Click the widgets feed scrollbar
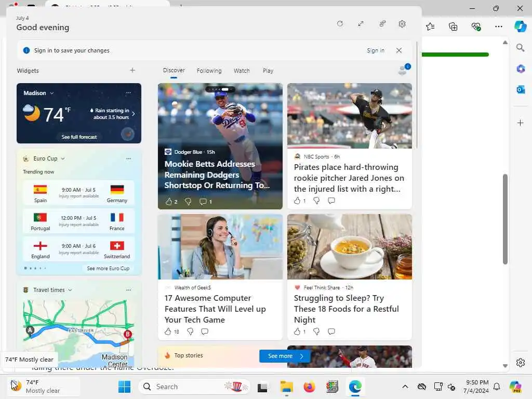Viewport: 532px width, 399px height. (x=417, y=95)
